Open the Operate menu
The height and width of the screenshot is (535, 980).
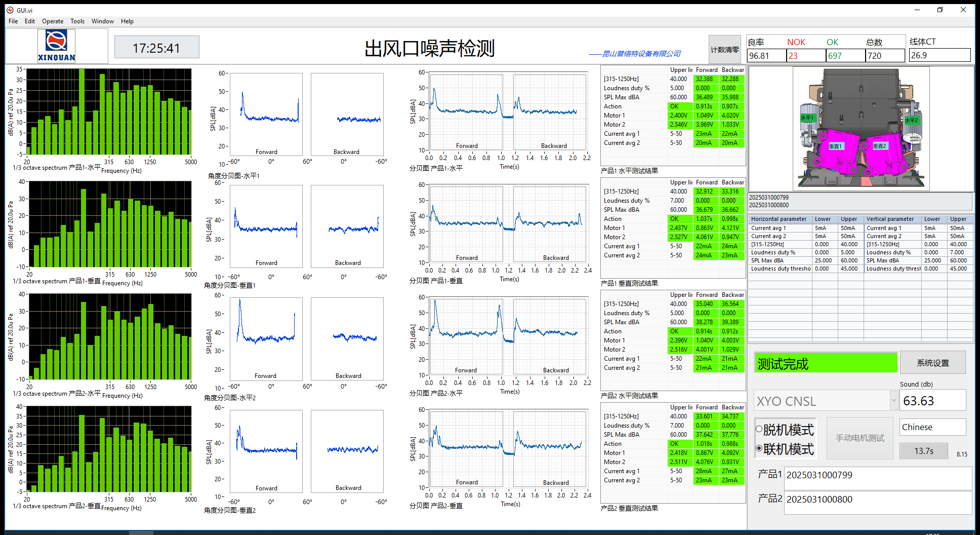(x=53, y=21)
